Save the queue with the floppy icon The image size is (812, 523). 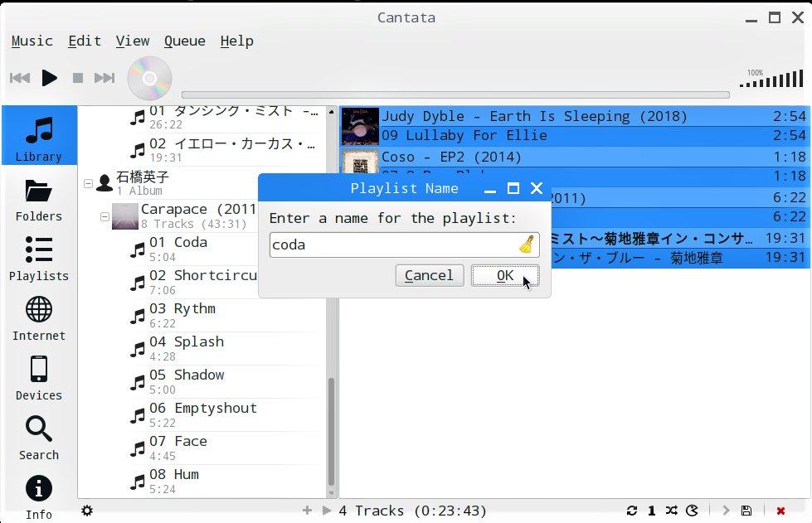[x=746, y=511]
